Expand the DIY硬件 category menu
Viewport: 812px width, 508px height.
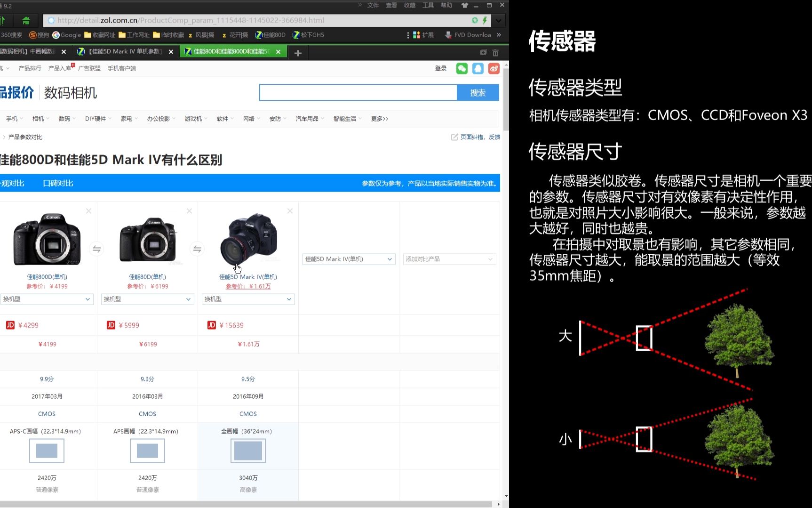point(98,119)
